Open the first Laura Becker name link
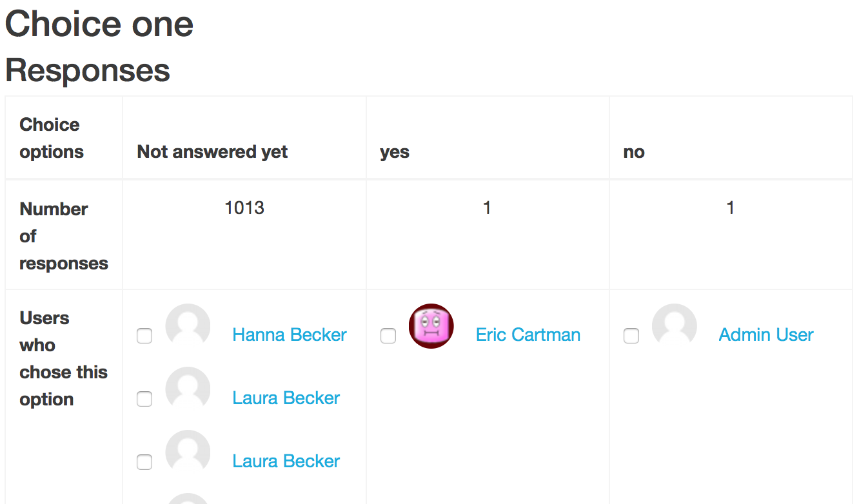Image resolution: width=859 pixels, height=504 pixels. (x=286, y=398)
